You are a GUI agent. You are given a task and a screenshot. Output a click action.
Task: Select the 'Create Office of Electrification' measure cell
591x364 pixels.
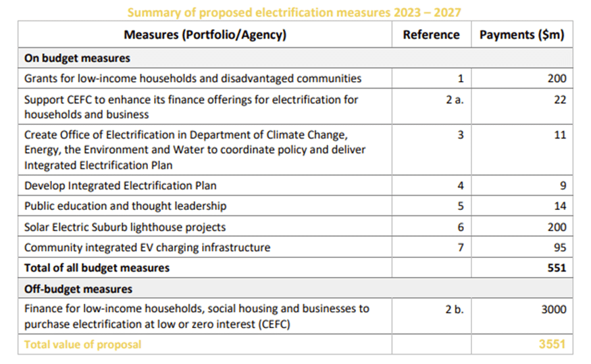click(x=195, y=150)
